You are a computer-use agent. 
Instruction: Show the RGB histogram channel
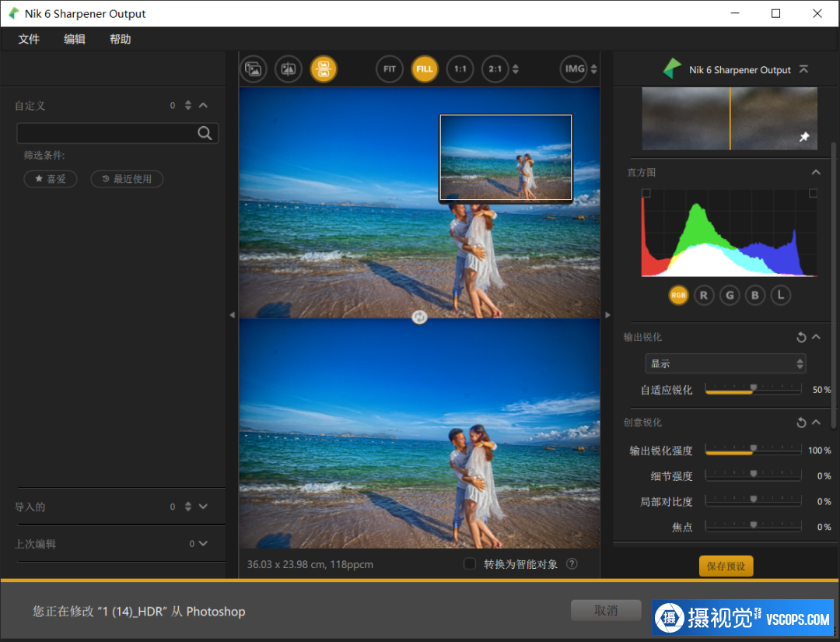(x=678, y=295)
